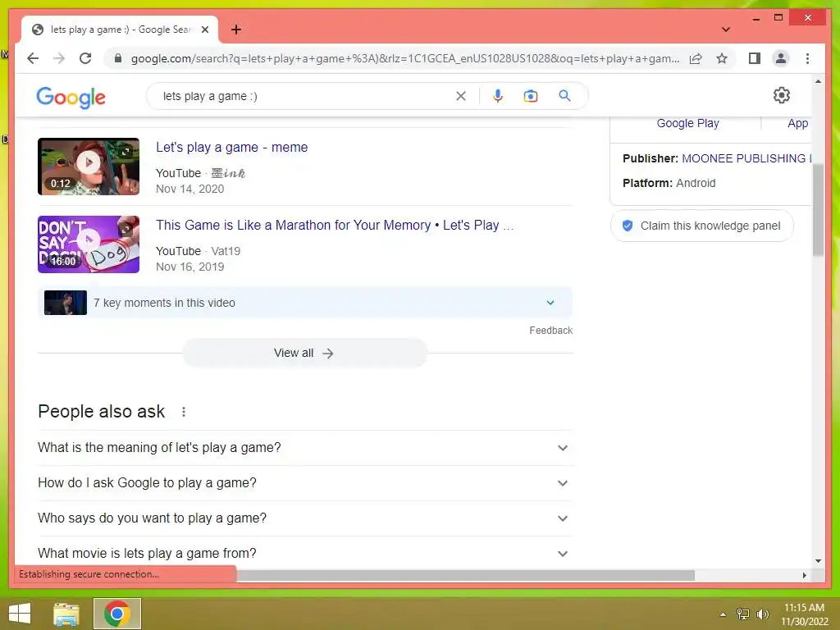Submit search with magnifier icon
Image resolution: width=840 pixels, height=630 pixels.
564,96
